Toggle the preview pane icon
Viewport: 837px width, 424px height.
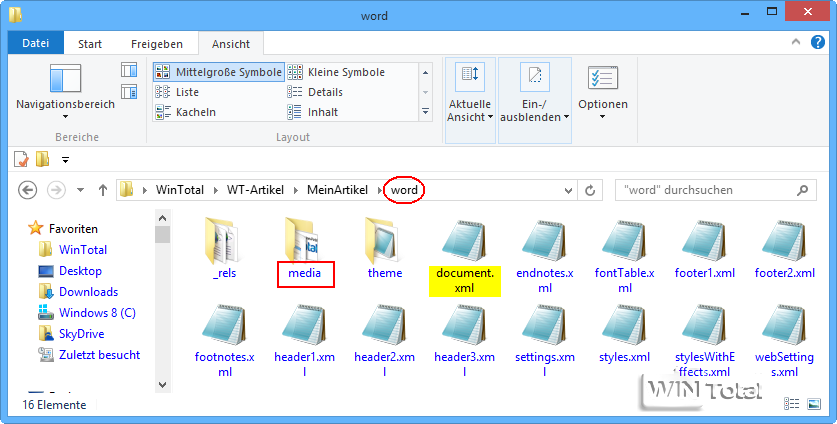pyautogui.click(x=129, y=70)
